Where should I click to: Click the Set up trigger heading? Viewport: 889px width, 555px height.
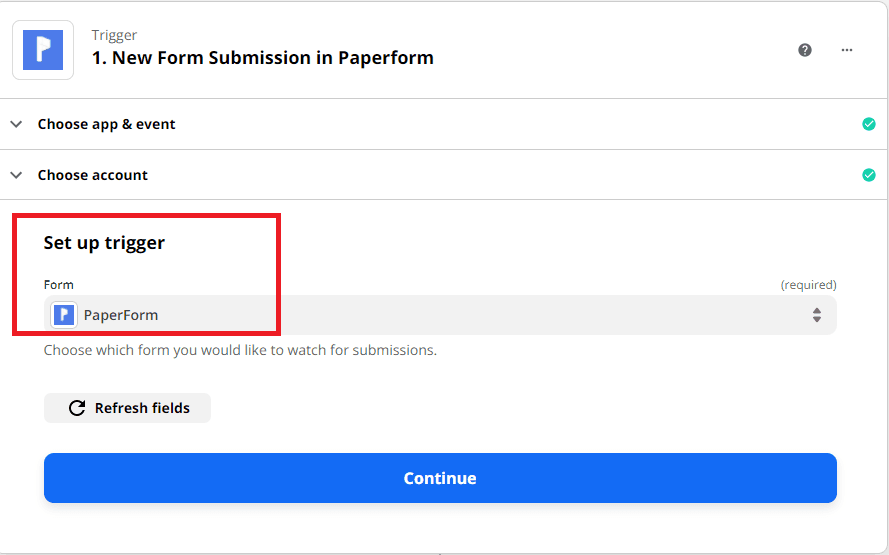point(104,243)
